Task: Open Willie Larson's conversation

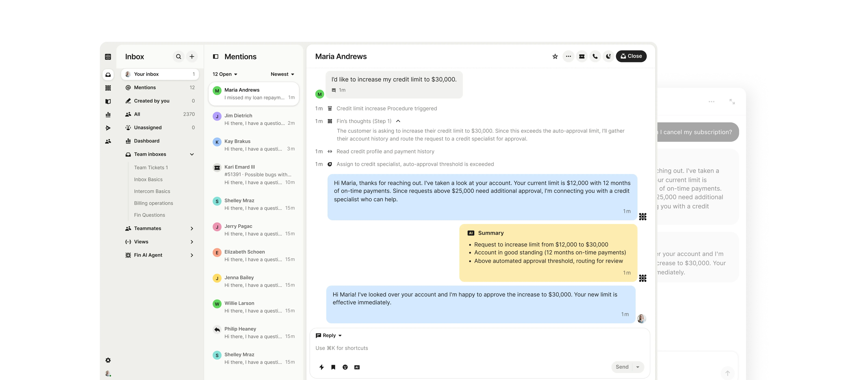Action: pyautogui.click(x=254, y=307)
